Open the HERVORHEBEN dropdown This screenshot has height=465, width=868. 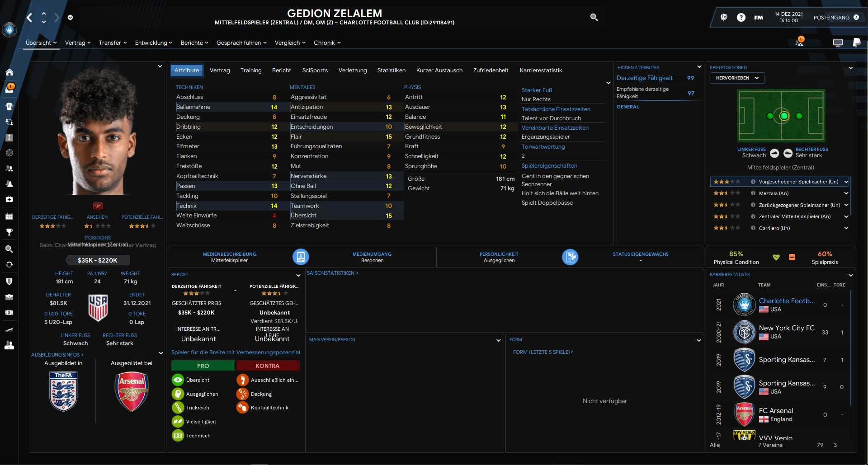737,78
